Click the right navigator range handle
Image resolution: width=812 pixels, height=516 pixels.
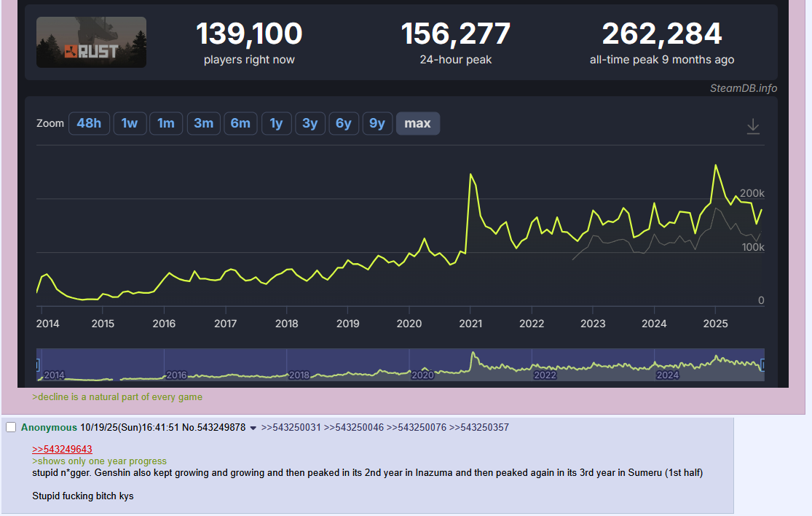tap(762, 364)
